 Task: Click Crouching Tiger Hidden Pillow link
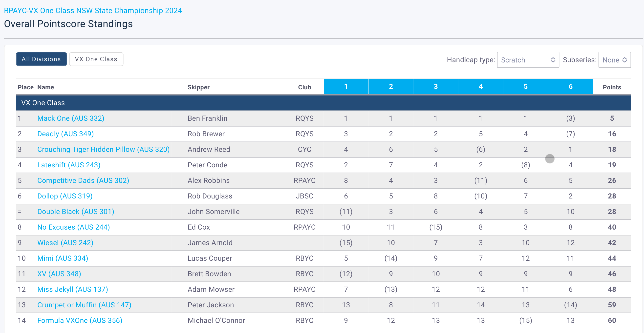click(x=103, y=149)
